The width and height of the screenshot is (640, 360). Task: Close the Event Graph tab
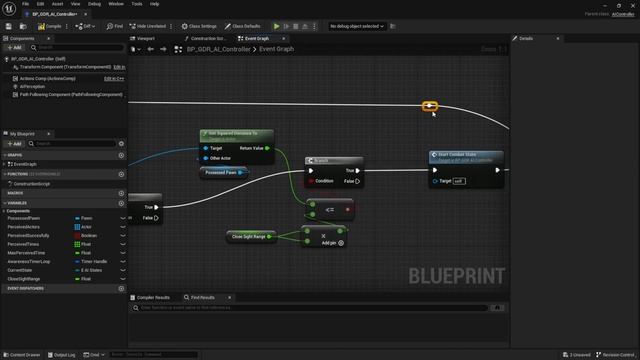pyautogui.click(x=284, y=38)
